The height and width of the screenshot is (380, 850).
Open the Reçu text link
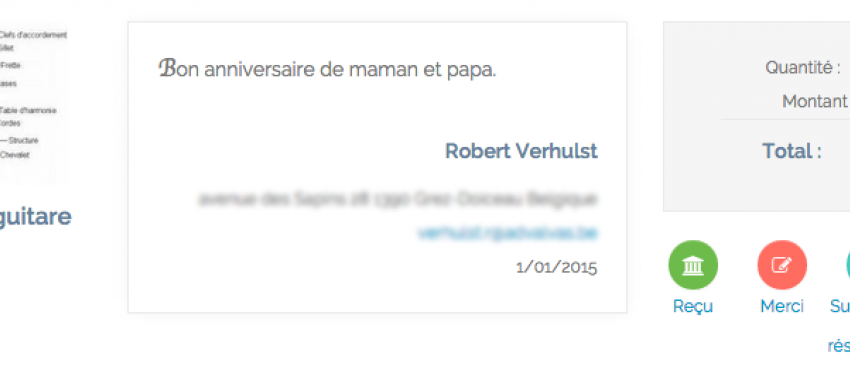click(693, 307)
